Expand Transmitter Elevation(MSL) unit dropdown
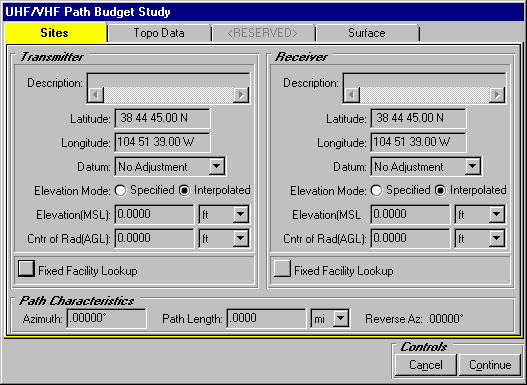This screenshot has height=385, width=527. 241,214
